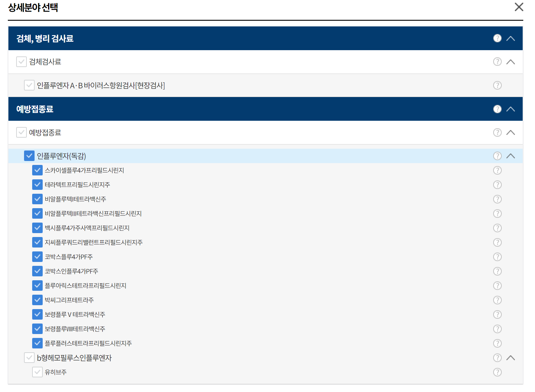
Task: Open help icon for 검체검사료 row
Action: pyautogui.click(x=497, y=62)
